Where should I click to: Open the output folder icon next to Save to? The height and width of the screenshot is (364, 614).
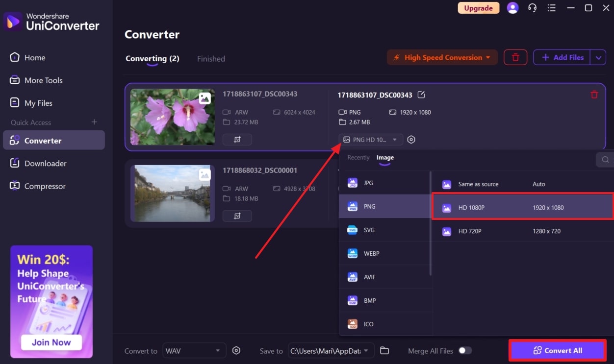pos(384,350)
